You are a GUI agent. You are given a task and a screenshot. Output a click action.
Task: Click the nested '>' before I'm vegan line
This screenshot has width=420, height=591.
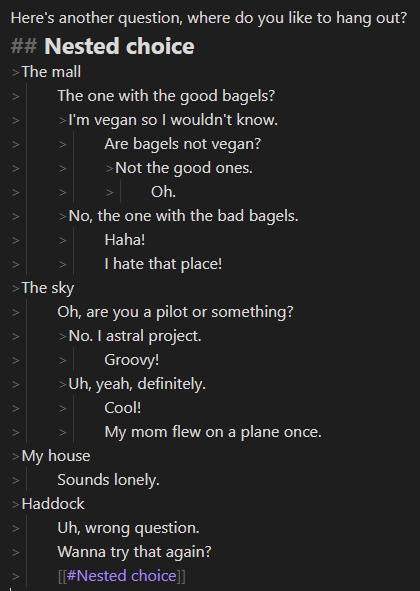click(x=63, y=120)
